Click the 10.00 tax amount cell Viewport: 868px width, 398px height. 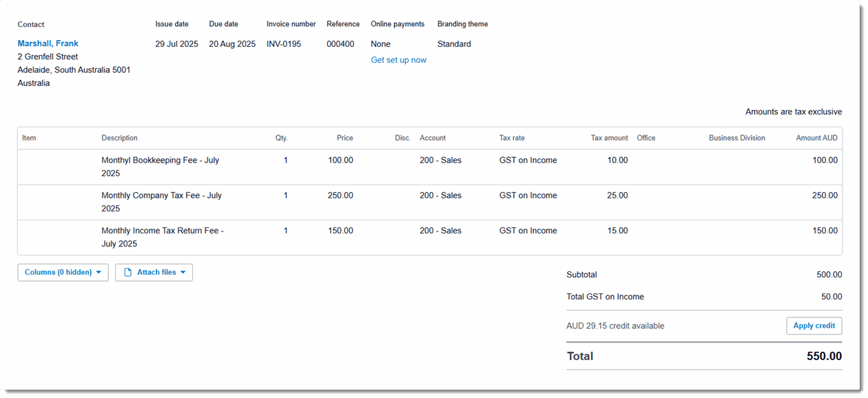coord(617,160)
